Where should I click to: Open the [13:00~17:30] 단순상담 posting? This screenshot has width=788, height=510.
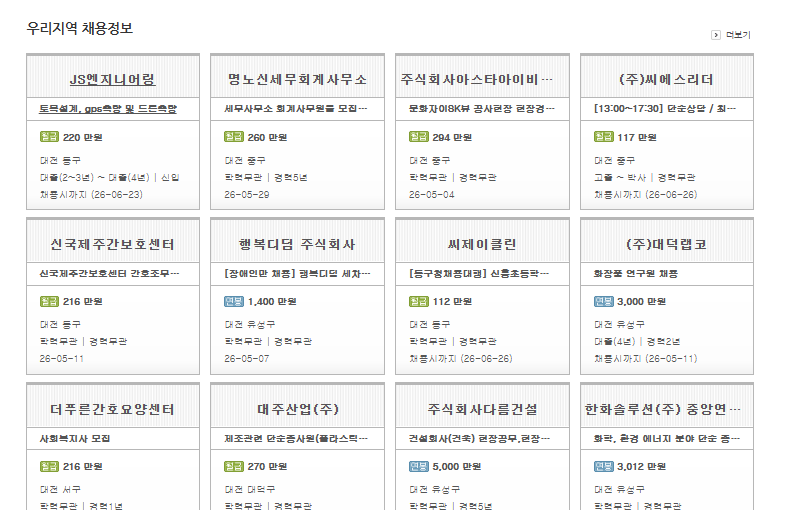[x=665, y=109]
